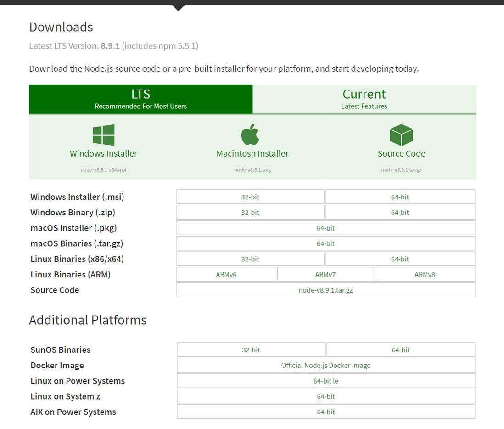
Task: Download Windows Binary (.zip) 32-bit
Action: pos(250,213)
